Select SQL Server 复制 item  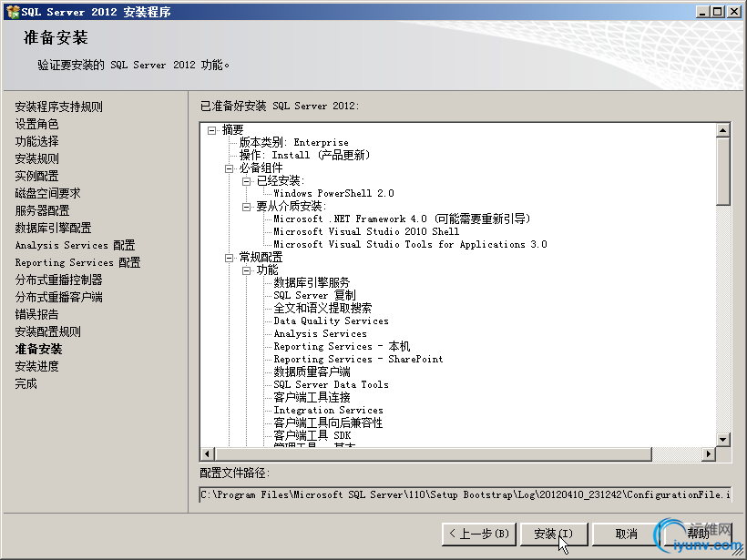tap(314, 296)
